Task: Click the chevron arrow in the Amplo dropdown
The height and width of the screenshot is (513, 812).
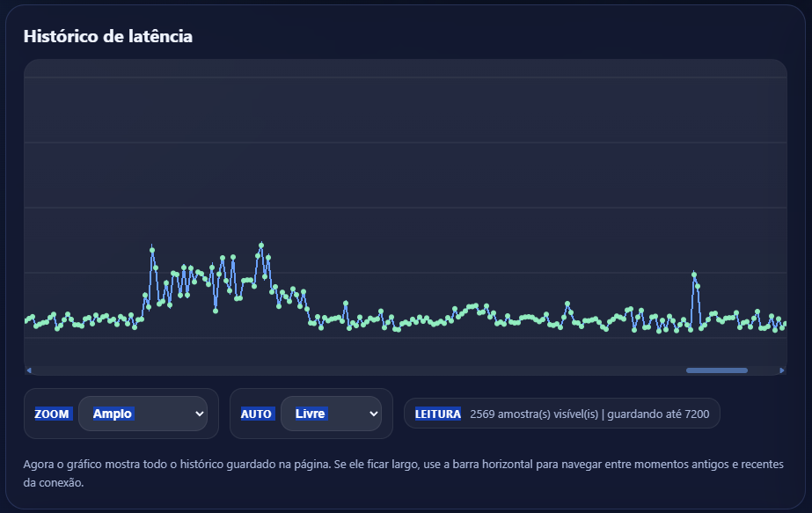Action: (199, 414)
